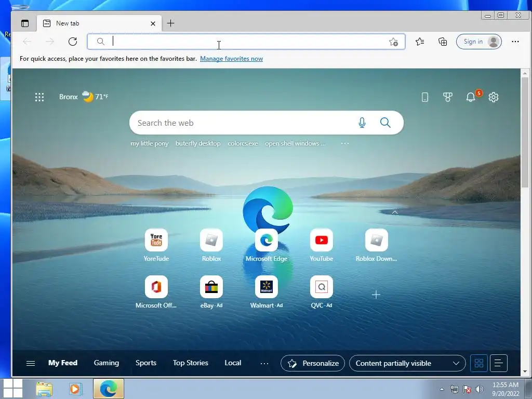Click scrollbar down arrow
The image size is (532, 399).
point(525,372)
